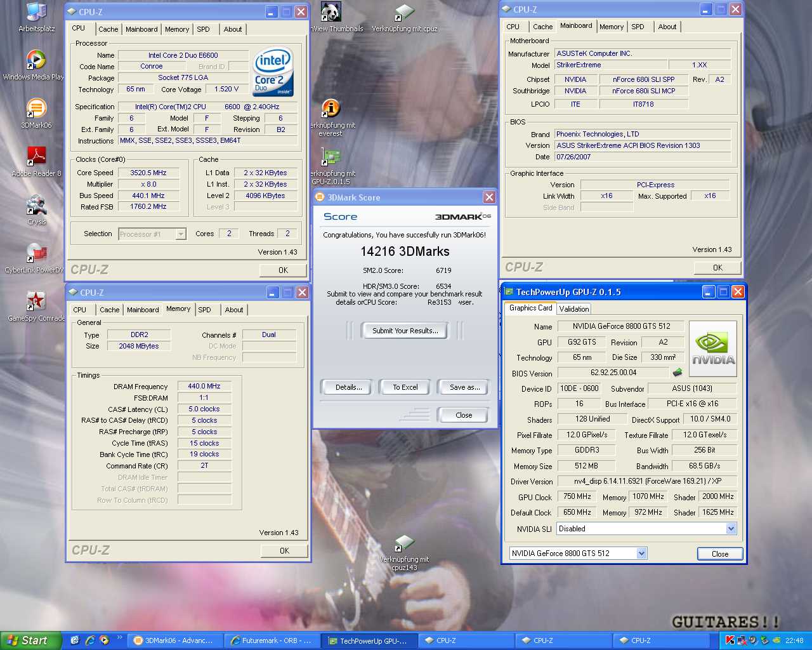Viewport: 812px width, 650px height.
Task: Click the NVIDIA logo in GPU-Z
Action: [713, 349]
